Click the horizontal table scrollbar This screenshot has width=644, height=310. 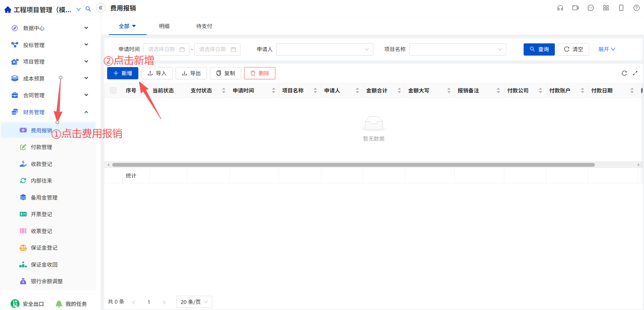pos(353,165)
